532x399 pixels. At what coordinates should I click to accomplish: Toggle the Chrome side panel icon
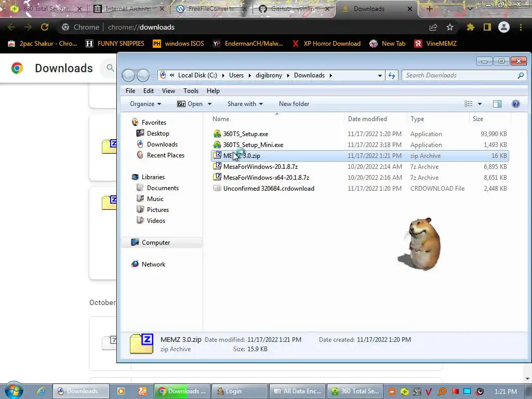pos(487,27)
